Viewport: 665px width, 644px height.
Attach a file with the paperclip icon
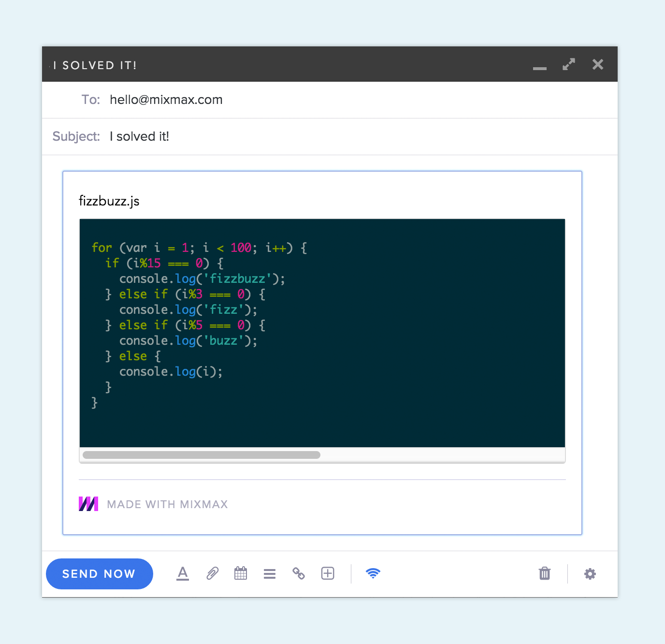(x=212, y=573)
